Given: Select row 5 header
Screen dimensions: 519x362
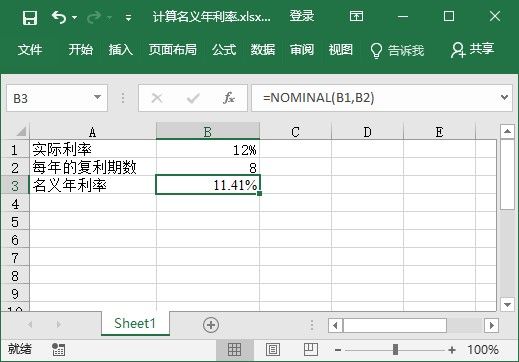Looking at the screenshot, I should click(x=15, y=221).
